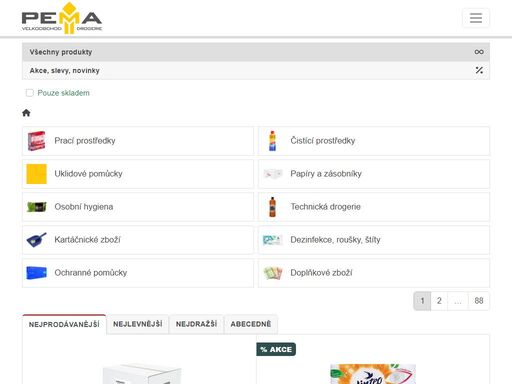
Task: Click the % AKCE badge
Action: point(276,349)
